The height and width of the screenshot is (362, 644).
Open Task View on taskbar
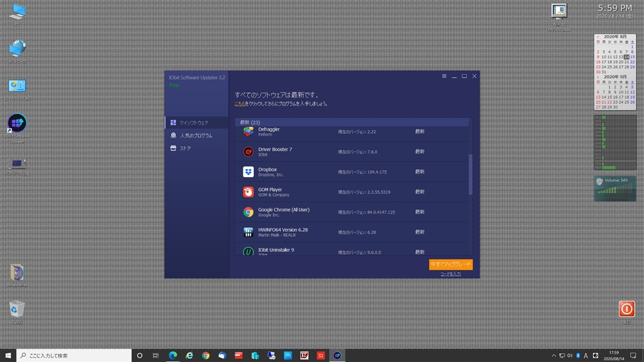(156, 356)
